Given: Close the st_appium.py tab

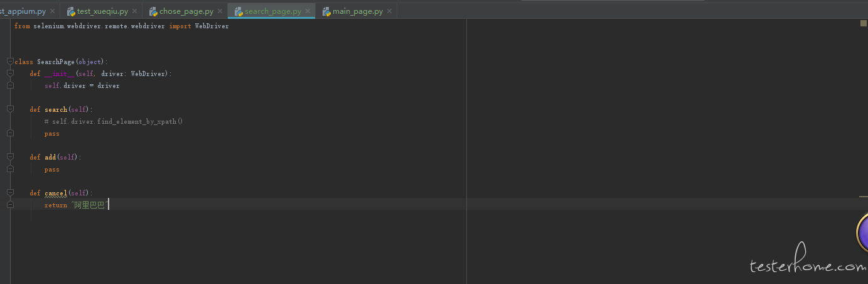Looking at the screenshot, I should click(x=52, y=11).
